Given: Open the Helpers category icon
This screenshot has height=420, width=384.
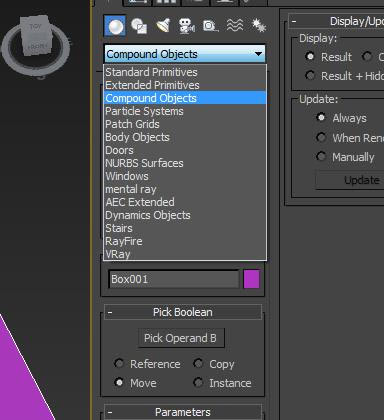Looking at the screenshot, I should click(210, 26).
